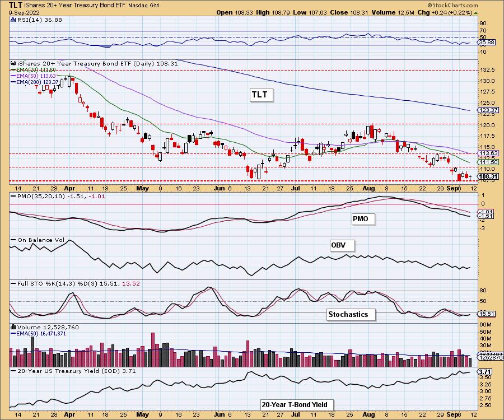Click the Stochastics annotation box
Screen dimensions: 504x420
pyautogui.click(x=351, y=314)
